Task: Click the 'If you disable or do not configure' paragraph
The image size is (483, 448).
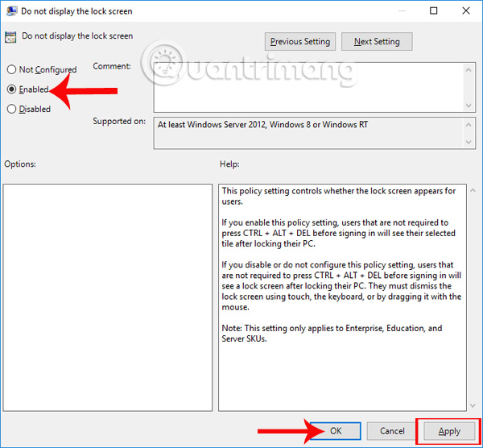Action: click(341, 286)
